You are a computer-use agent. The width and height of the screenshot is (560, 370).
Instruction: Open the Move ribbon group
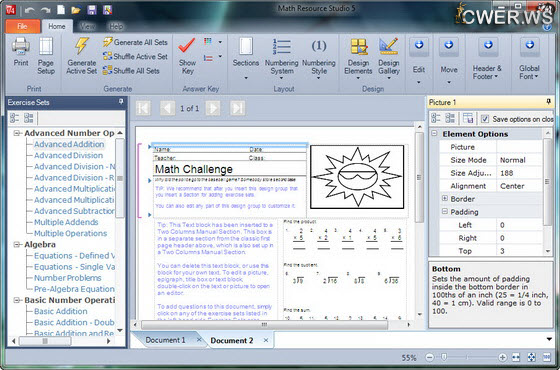click(x=449, y=61)
